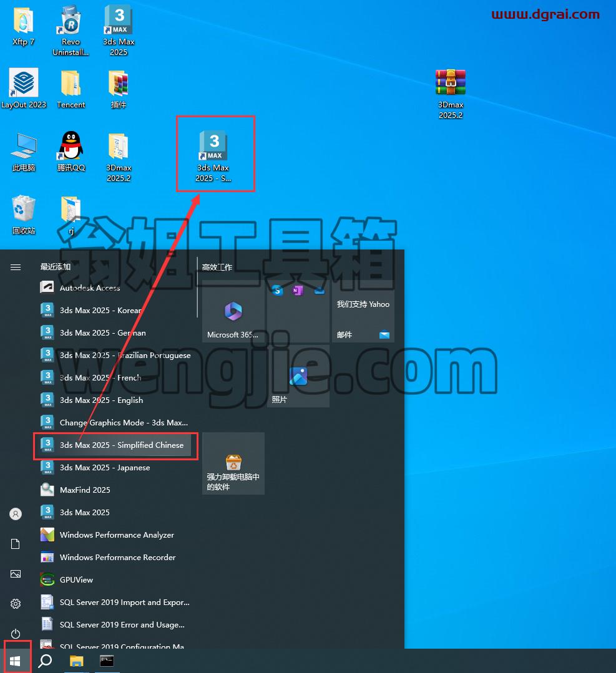
Task: Open Change Graphics Mode - 3ds Max
Action: [x=115, y=422]
